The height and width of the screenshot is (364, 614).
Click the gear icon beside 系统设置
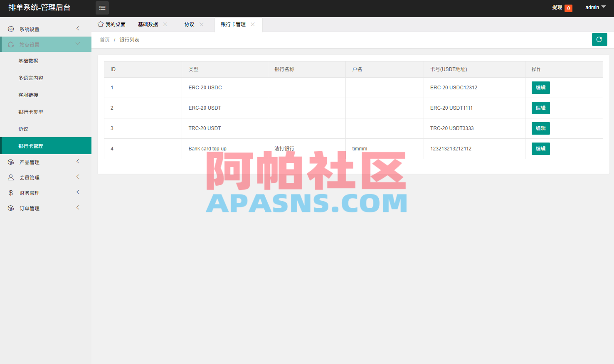11,29
